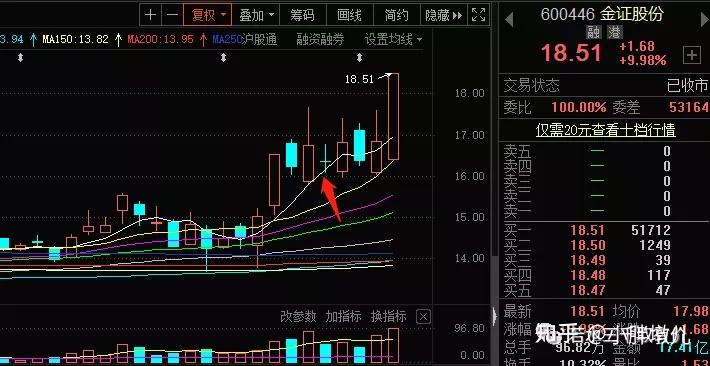Click MA150:13.82 moving average label
Image resolution: width=710 pixels, height=366 pixels.
(75, 39)
